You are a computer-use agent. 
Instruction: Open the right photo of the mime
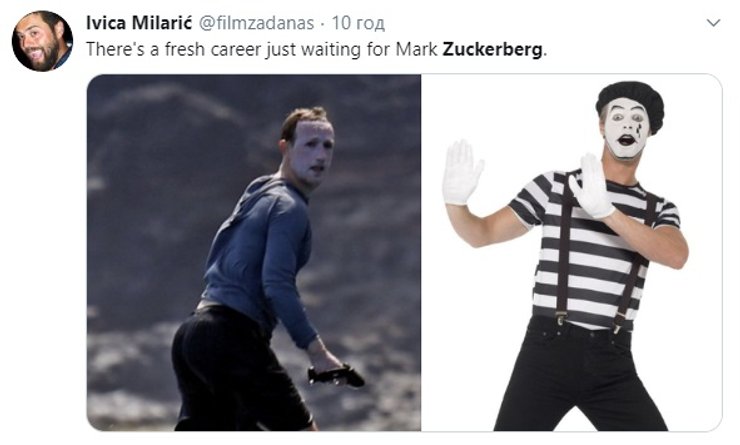tap(571, 252)
